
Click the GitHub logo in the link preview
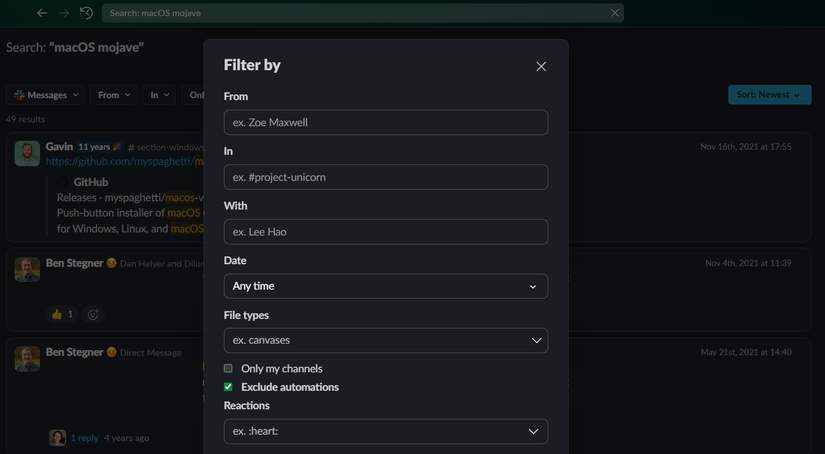pos(62,182)
